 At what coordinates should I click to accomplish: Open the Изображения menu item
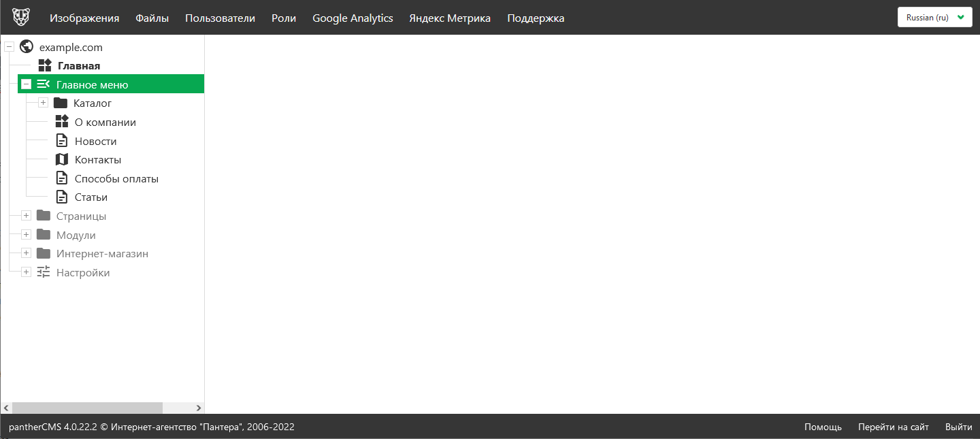pyautogui.click(x=84, y=18)
